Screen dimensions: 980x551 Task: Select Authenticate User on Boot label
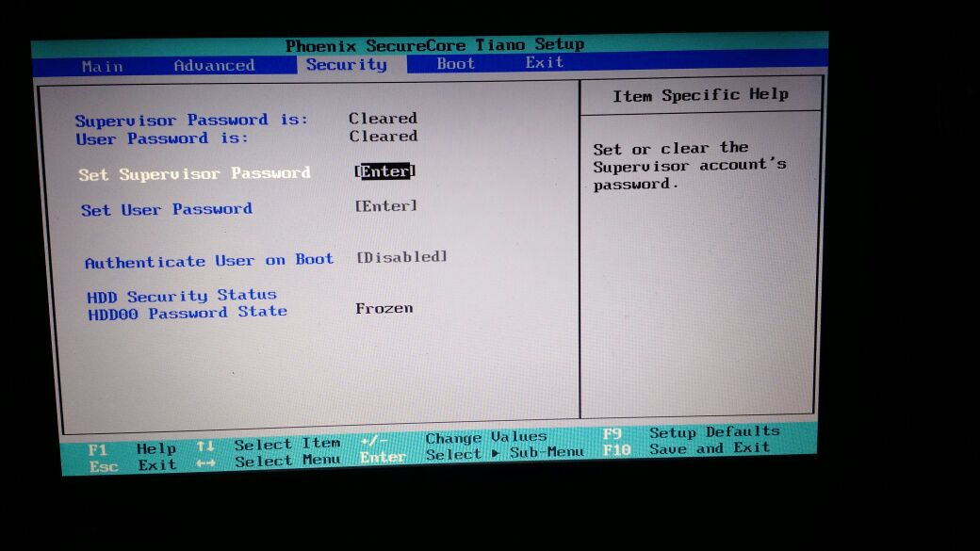coord(209,261)
